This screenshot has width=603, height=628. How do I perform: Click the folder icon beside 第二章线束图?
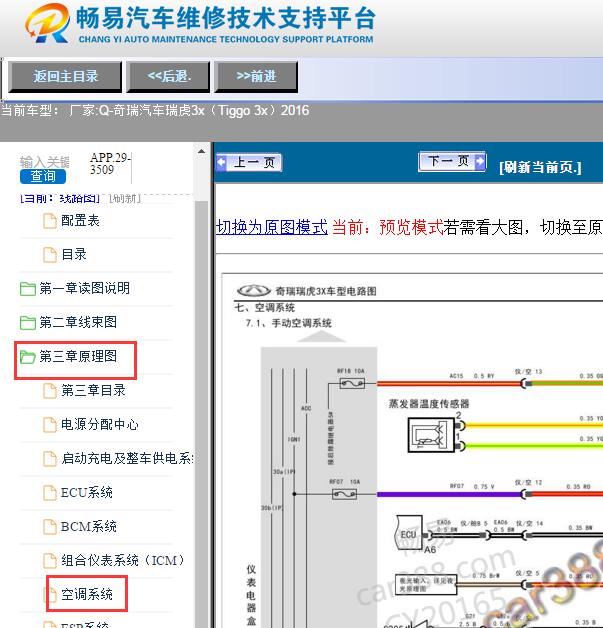[28, 322]
